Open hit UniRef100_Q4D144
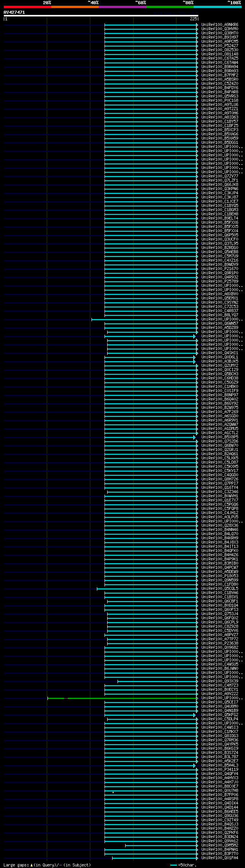245x868 pixels. [x=220, y=808]
